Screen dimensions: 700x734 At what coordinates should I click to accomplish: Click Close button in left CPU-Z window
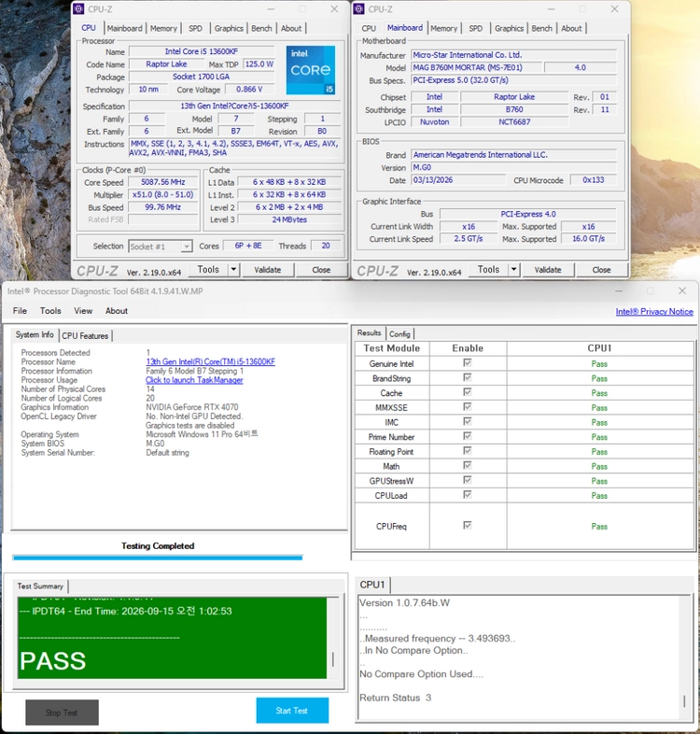(321, 270)
